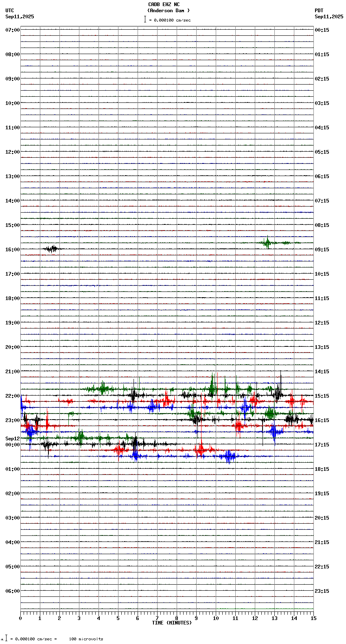The width and height of the screenshot is (346, 644).
Task: Click the green seismic burst near 15:45 UTC
Action: (x=267, y=243)
